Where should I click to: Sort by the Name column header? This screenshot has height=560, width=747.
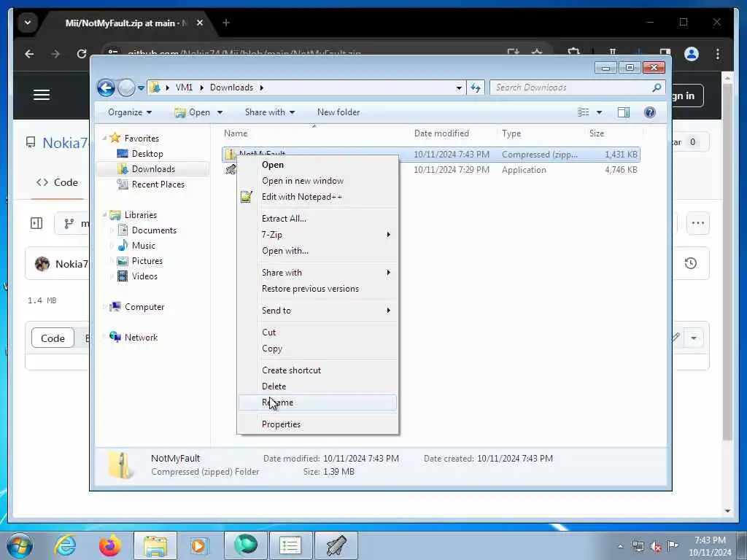[x=314, y=133]
